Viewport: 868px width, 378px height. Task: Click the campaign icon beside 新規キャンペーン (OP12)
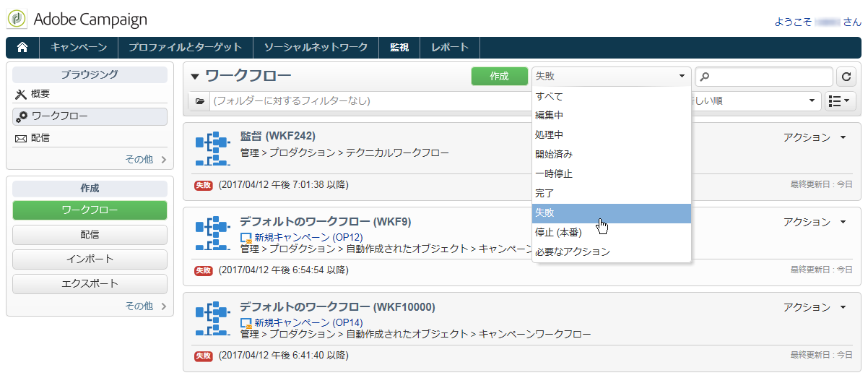[x=247, y=237]
